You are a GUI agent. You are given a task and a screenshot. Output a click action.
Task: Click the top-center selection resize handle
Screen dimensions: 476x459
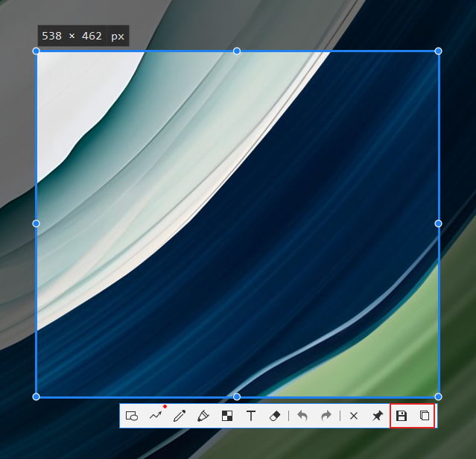coord(237,51)
